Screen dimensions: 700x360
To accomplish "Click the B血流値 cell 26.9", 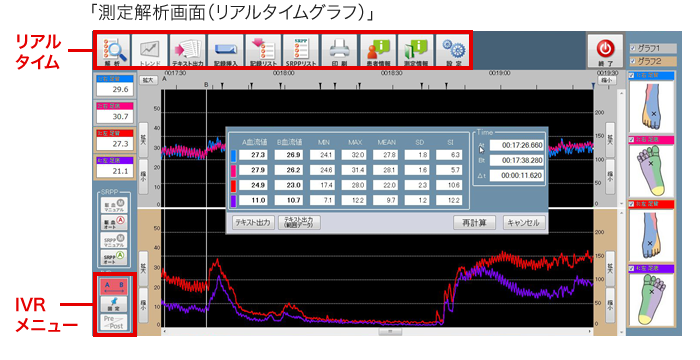I will click(289, 155).
